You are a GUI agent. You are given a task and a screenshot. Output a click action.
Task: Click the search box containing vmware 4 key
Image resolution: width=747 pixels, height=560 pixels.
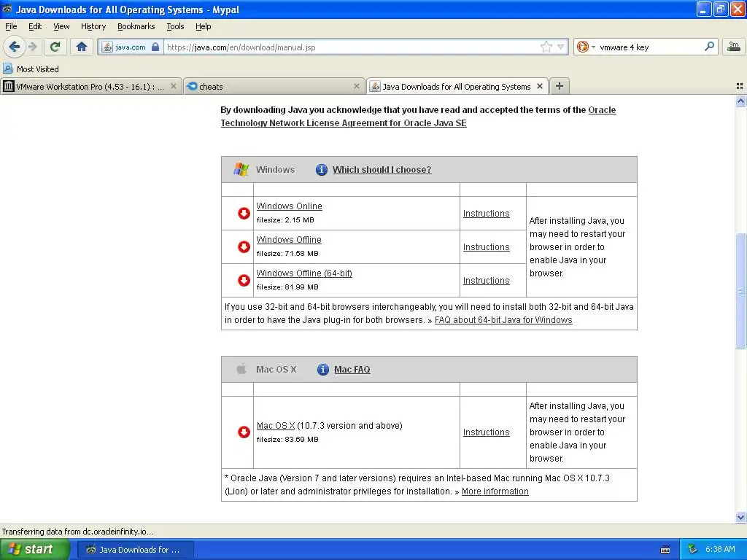(649, 47)
